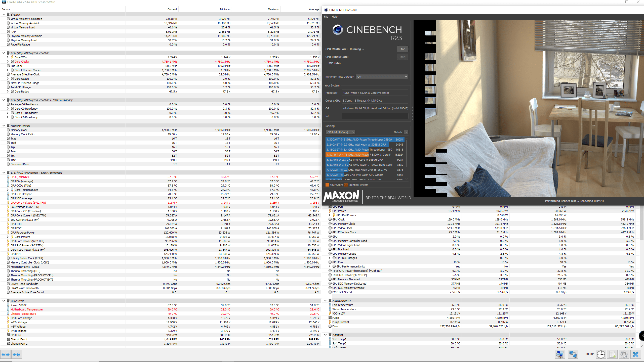Click the lightning icon beside GPU Power
The width and height of the screenshot is (644, 362).
pyautogui.click(x=330, y=211)
